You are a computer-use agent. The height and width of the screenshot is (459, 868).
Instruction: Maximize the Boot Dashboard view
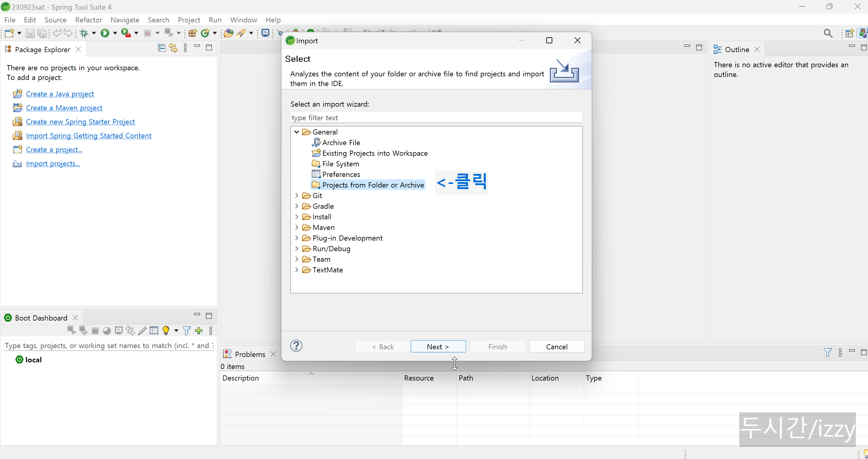pos(209,316)
